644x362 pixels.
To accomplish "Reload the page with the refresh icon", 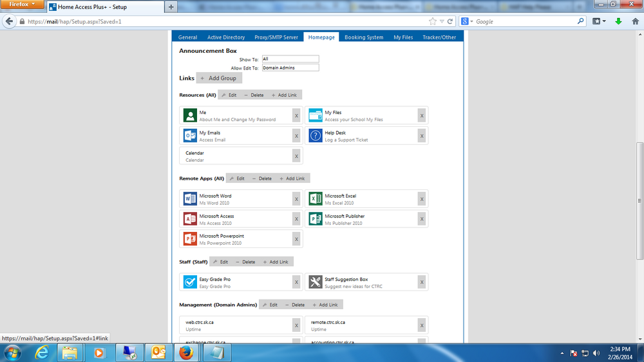I will click(x=450, y=21).
